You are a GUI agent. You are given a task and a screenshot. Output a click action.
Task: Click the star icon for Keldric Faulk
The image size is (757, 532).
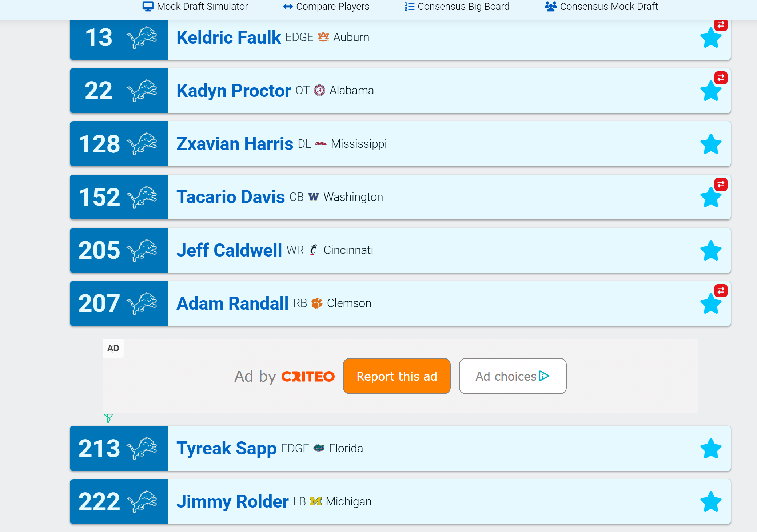pos(710,38)
